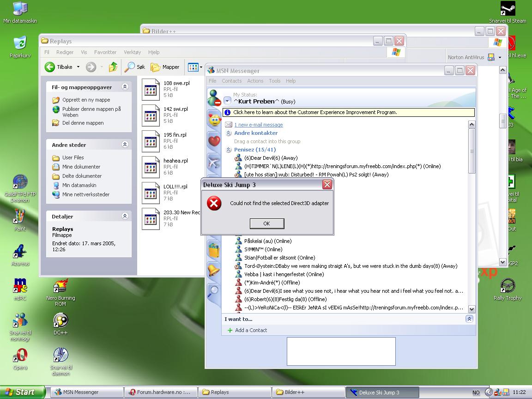Click the smiley face tab in MSN sidebar
The height and width of the screenshot is (399, 532).
pyautogui.click(x=214, y=120)
